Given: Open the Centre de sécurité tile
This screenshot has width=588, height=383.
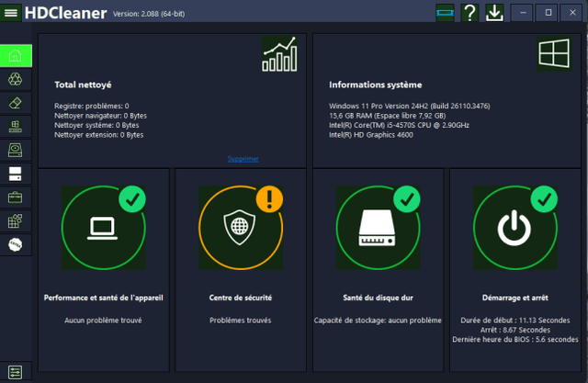Looking at the screenshot, I should click(x=240, y=227).
